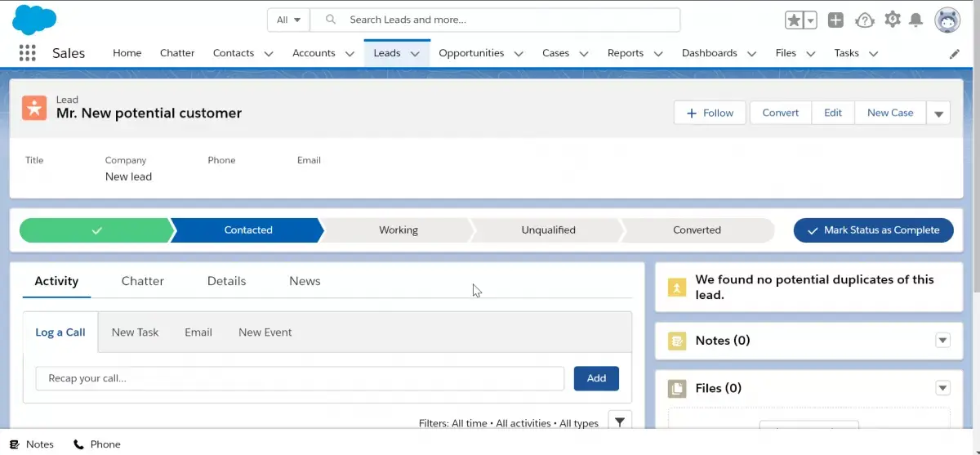Select the Contacted path stage
This screenshot has width=980, height=455.
247,230
